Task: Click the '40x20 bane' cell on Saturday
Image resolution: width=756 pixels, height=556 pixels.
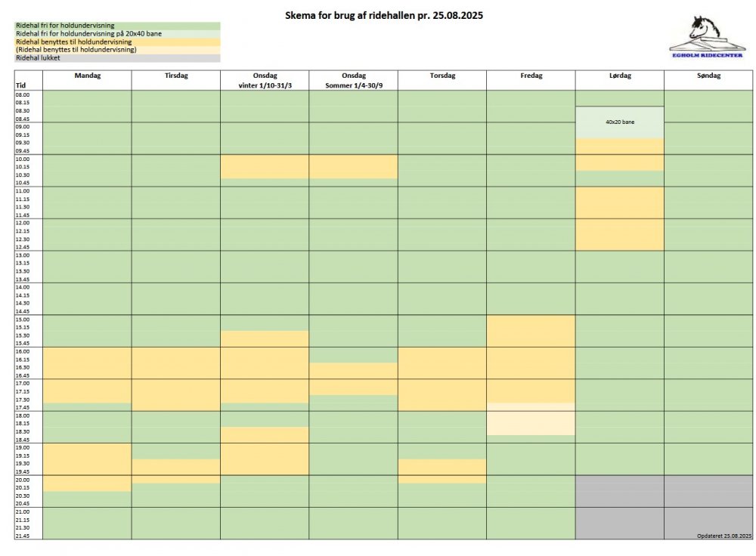Action: click(x=620, y=122)
